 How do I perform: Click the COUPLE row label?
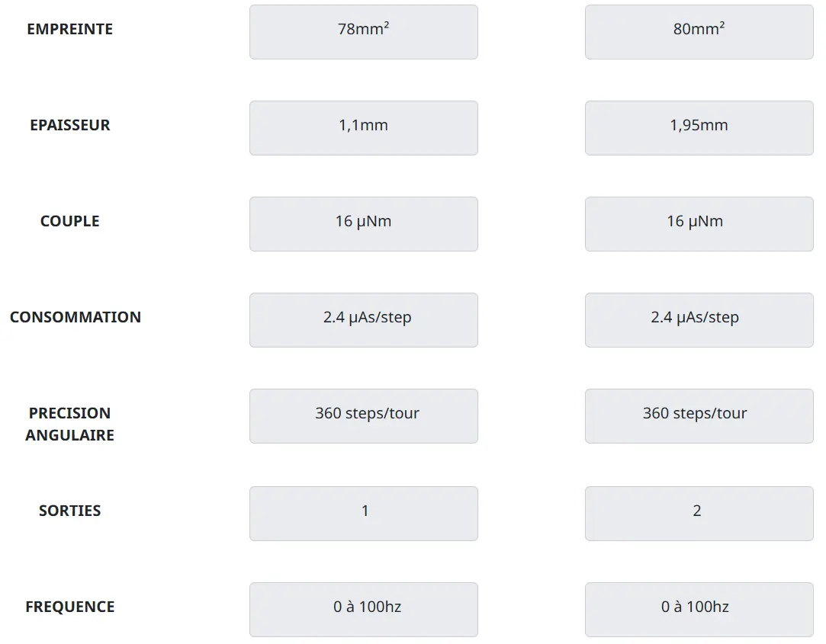click(x=69, y=221)
